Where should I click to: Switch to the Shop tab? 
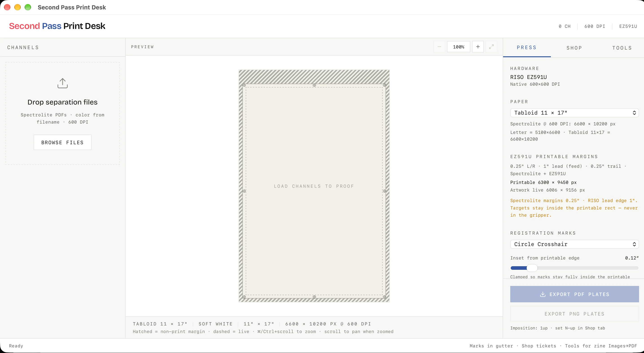click(x=574, y=48)
